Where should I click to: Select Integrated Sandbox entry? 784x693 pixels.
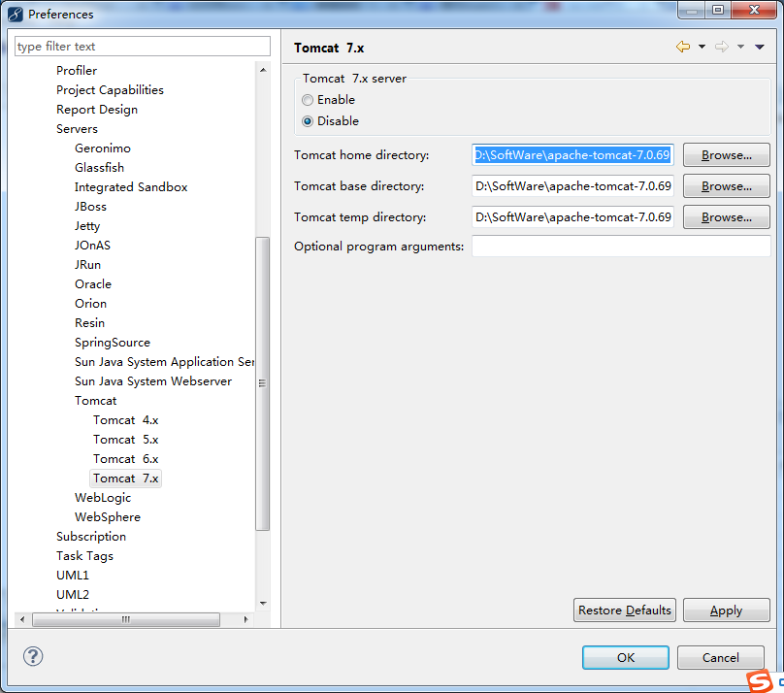131,187
